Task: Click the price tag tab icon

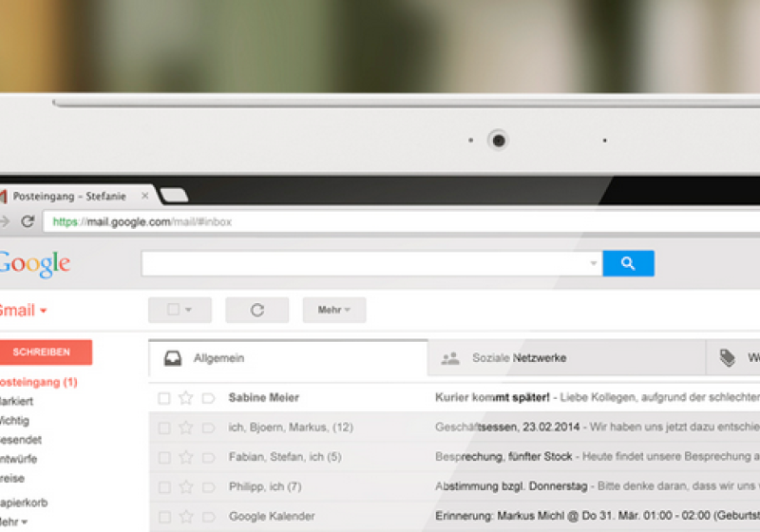Action: pos(727,358)
